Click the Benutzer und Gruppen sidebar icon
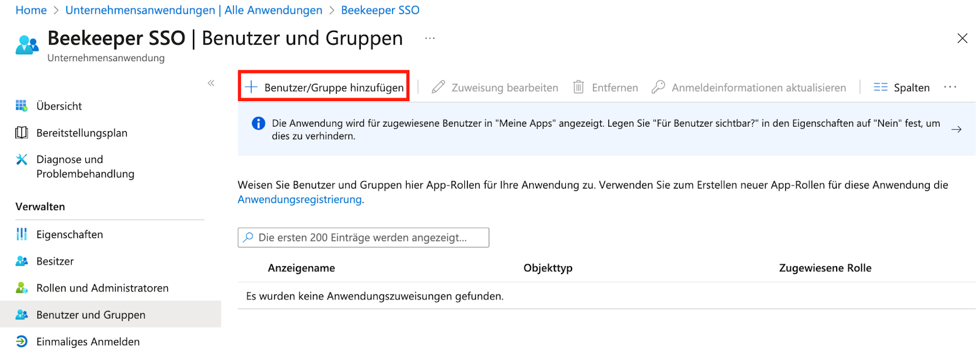Viewport: 980px width, 358px height. click(x=21, y=315)
